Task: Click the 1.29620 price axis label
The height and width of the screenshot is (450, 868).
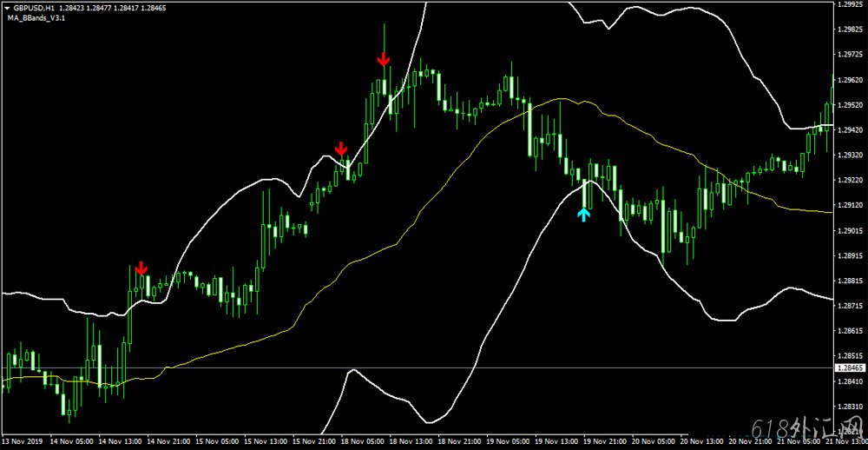Action: pos(848,79)
